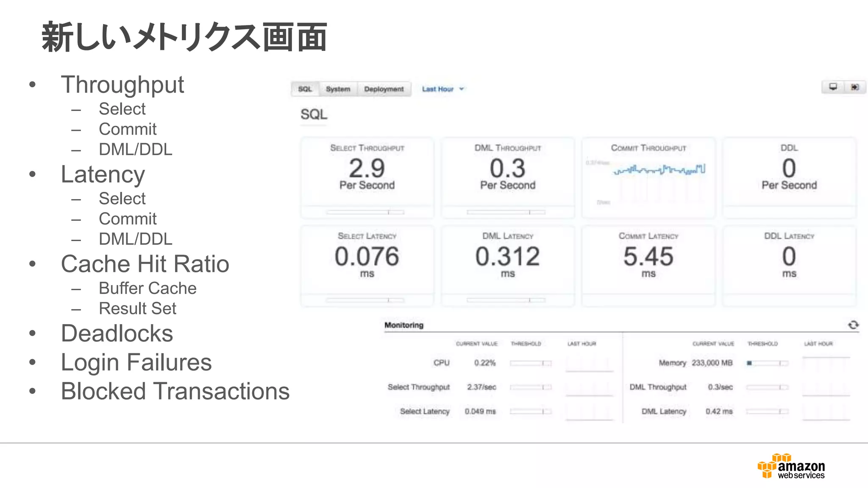Open the Select Throughput card
This screenshot has width=868, height=488.
367,177
